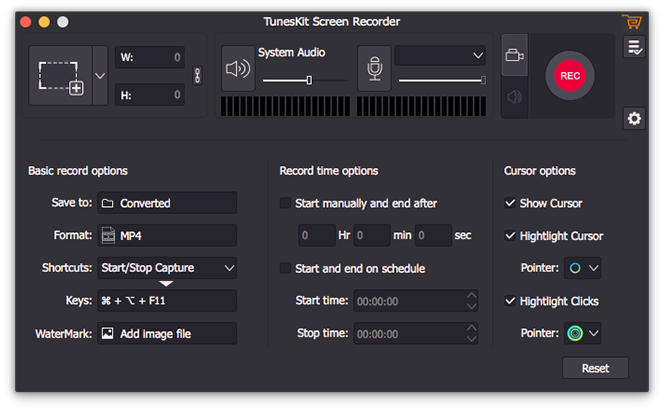Open the Hightlight Clicks pointer dropdown
The height and width of the screenshot is (411, 664).
pos(583,334)
